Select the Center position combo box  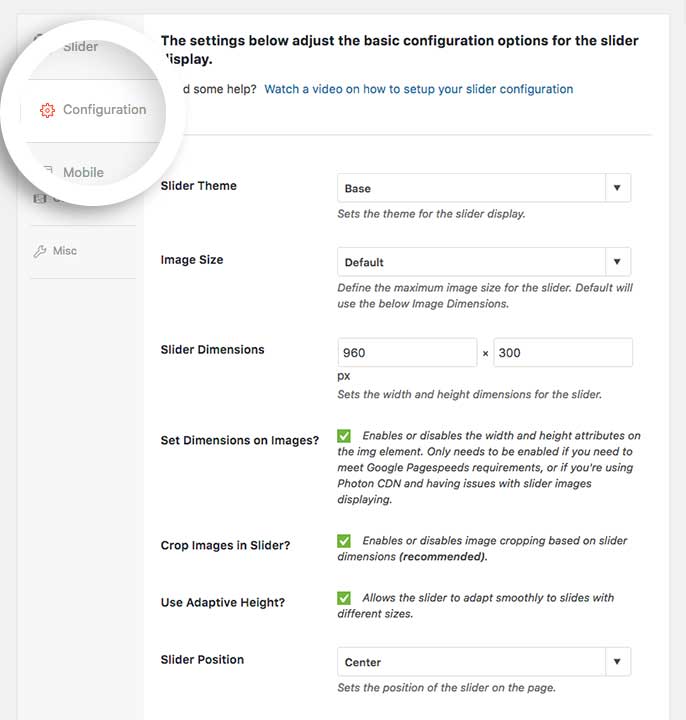click(484, 662)
